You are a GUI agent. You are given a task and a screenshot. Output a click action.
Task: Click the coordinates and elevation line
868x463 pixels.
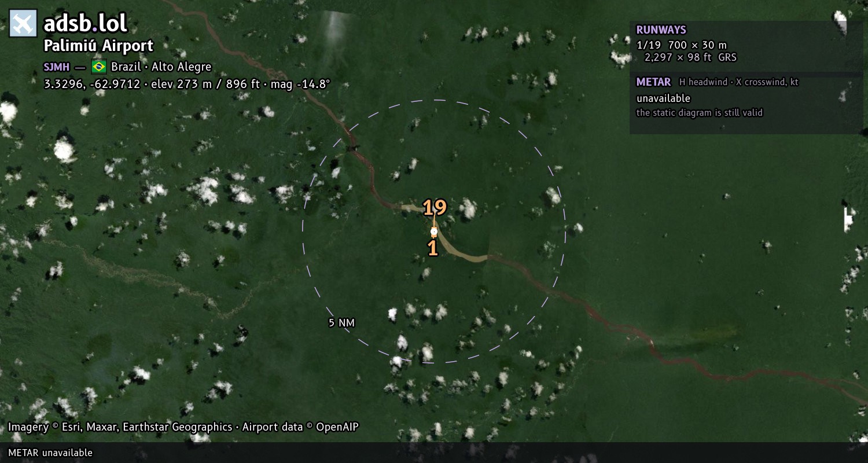coord(187,84)
